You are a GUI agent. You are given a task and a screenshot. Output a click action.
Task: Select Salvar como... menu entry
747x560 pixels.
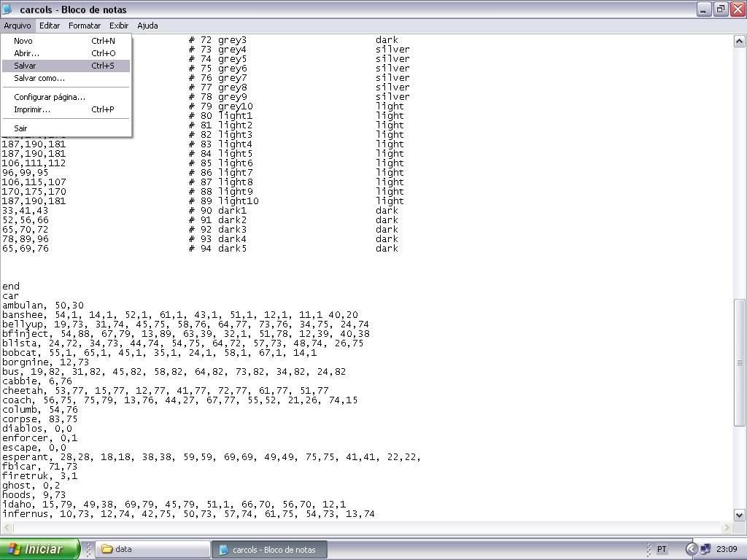click(66, 78)
